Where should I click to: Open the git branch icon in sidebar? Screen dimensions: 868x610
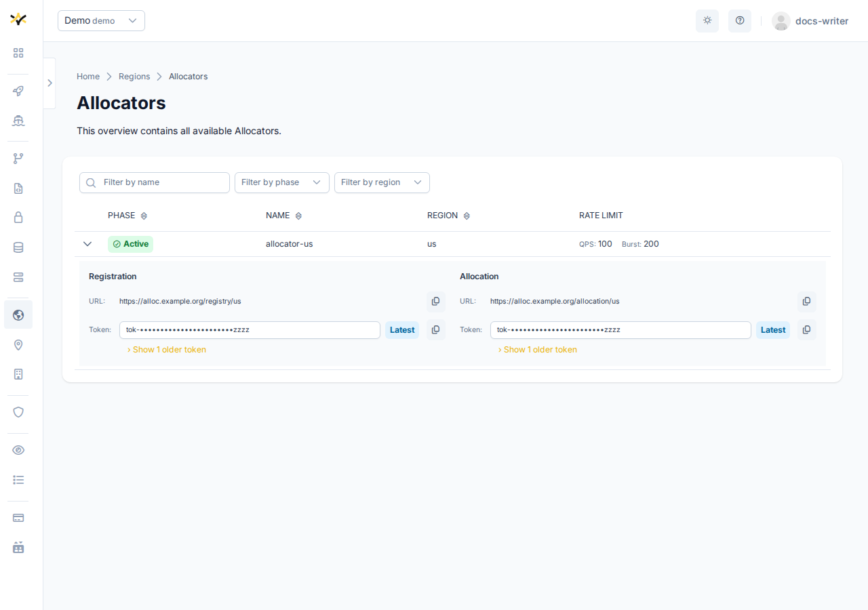tap(18, 159)
